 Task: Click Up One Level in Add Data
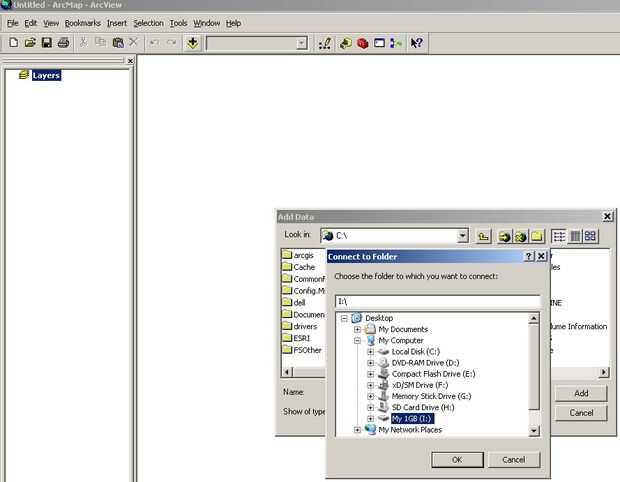[x=483, y=236]
